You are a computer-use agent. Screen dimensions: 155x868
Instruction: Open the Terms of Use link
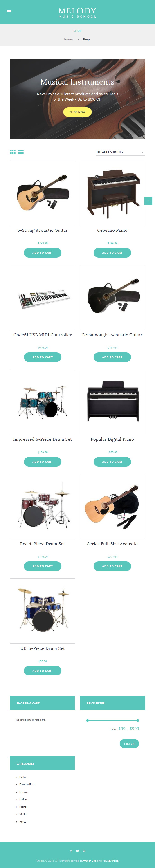coord(88,860)
